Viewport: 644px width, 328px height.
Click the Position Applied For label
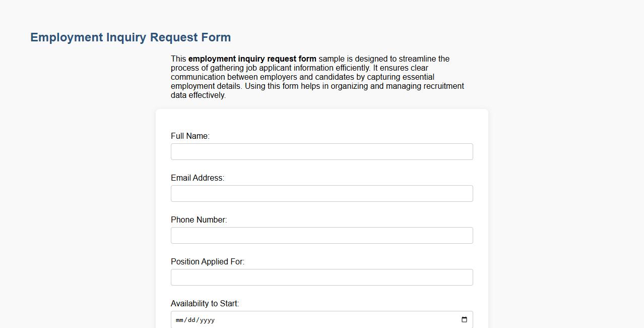point(207,261)
